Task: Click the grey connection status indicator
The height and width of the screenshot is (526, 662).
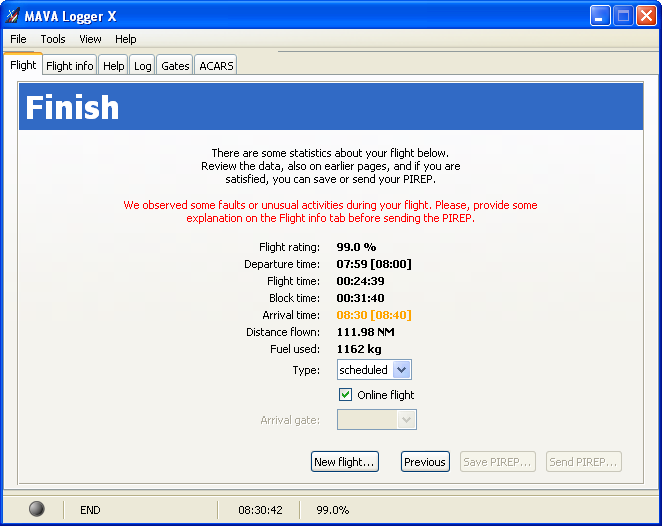Action: coord(37,509)
